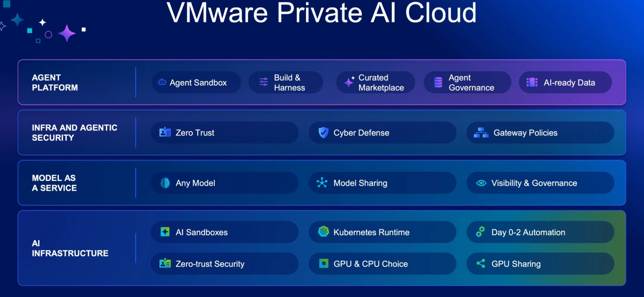The width and height of the screenshot is (644, 297).
Task: Click the VMware Private AI Cloud title
Action: click(x=322, y=12)
